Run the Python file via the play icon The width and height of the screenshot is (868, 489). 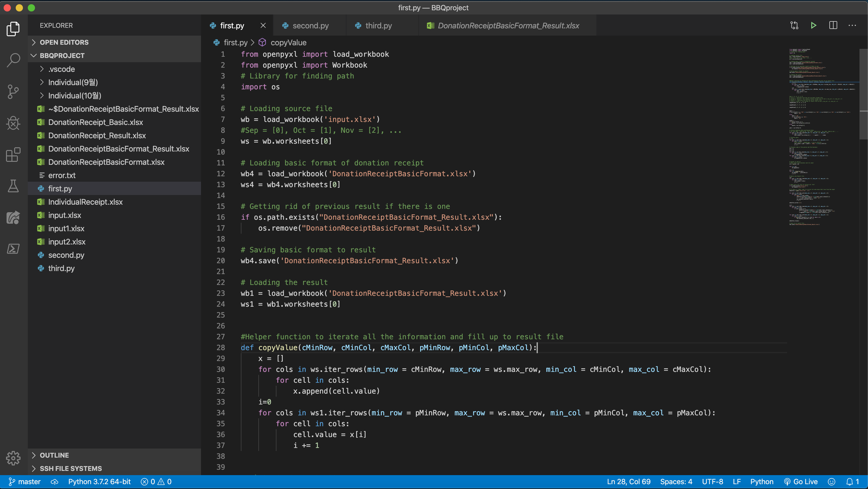click(813, 25)
